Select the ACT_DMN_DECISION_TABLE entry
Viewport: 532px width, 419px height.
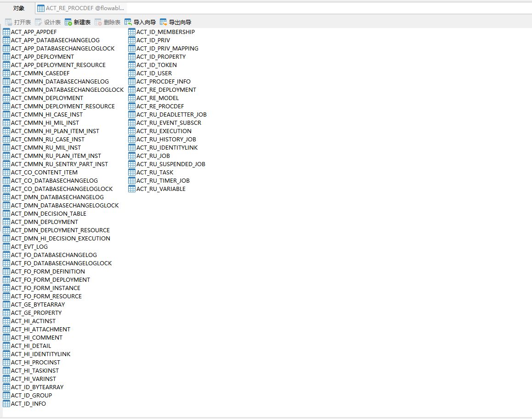(48, 214)
